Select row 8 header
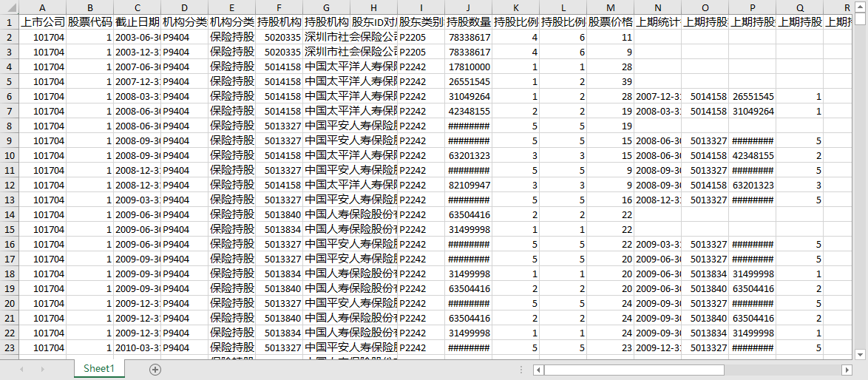Image resolution: width=868 pixels, height=380 pixels. click(x=9, y=126)
